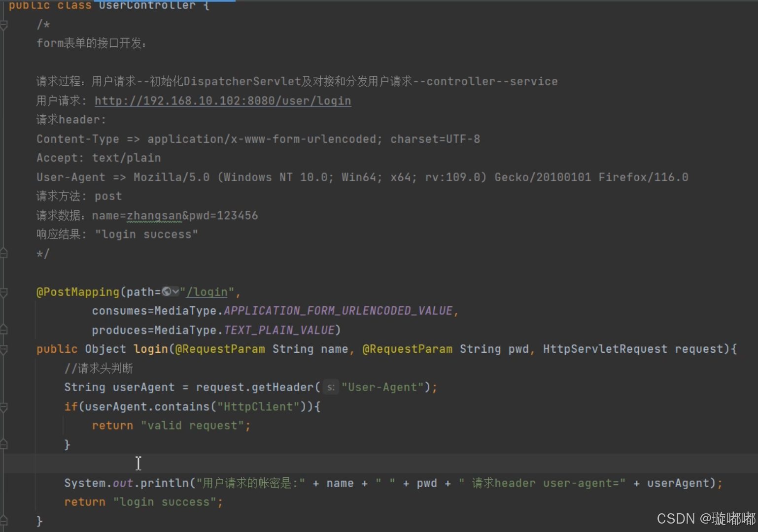Collapse the @PostMapping annotation with its gutter chevron
Viewport: 758px width, 532px height.
tap(4, 293)
